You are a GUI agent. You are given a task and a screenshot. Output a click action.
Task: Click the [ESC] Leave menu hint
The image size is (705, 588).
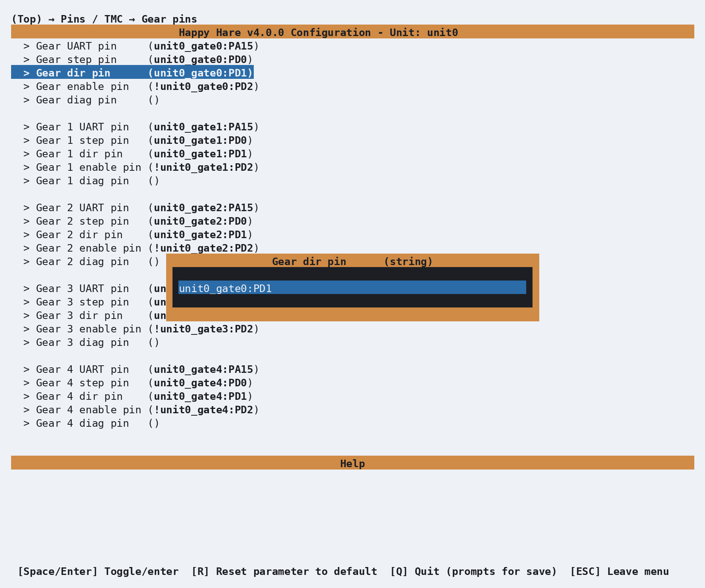pyautogui.click(x=619, y=571)
